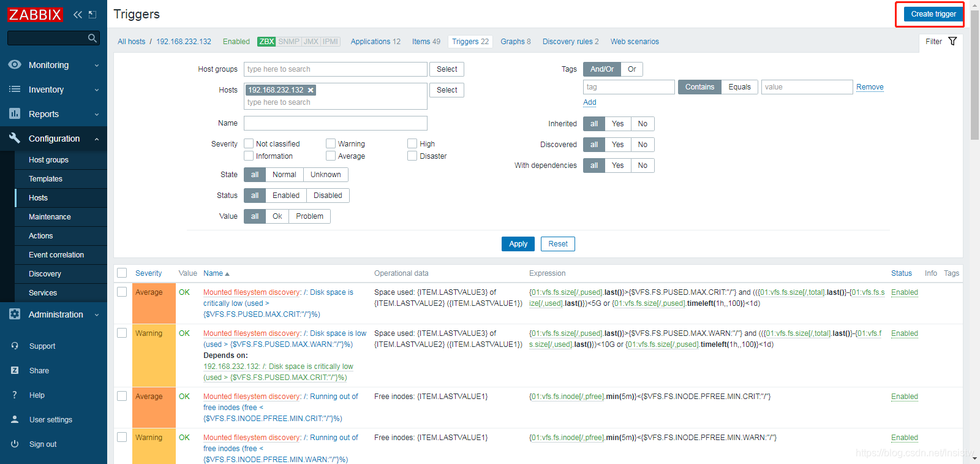Click the Administration gear icon
This screenshot has width=980, height=464.
15,314
